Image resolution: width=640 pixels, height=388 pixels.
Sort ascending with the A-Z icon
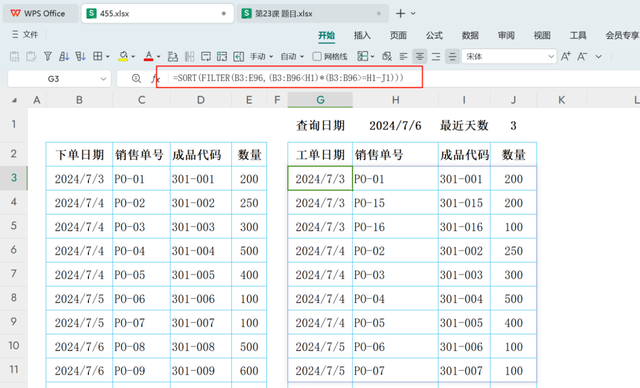pyautogui.click(x=64, y=56)
